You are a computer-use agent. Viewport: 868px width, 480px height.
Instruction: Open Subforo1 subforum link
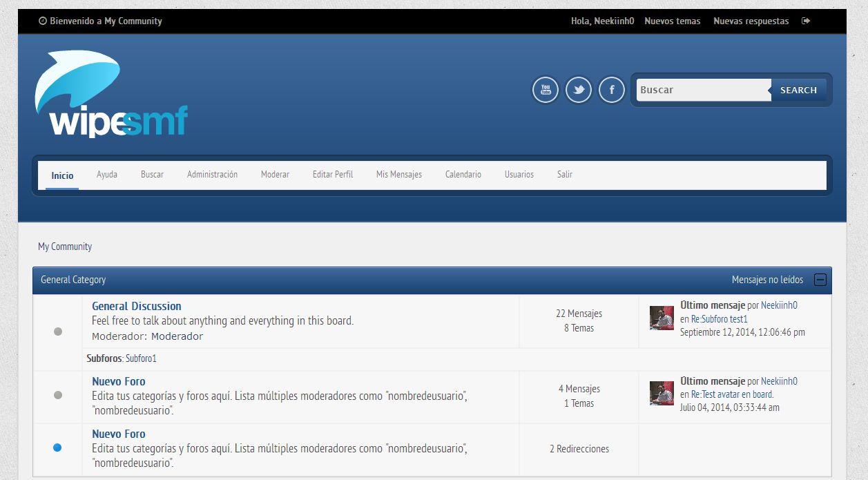[x=141, y=358]
